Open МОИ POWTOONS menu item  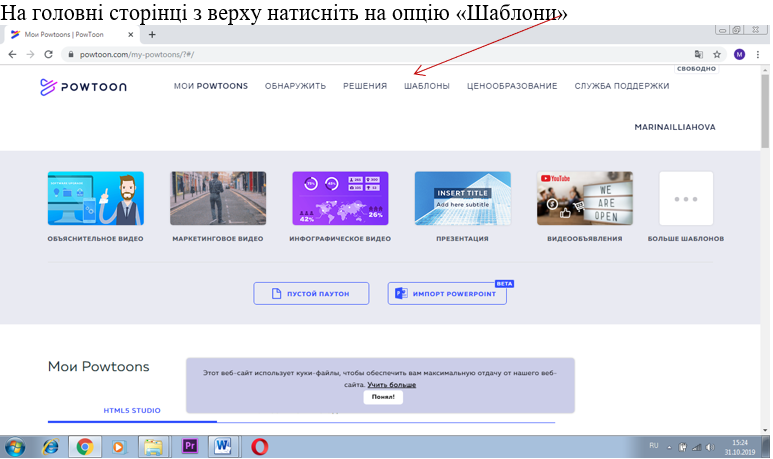coord(211,86)
